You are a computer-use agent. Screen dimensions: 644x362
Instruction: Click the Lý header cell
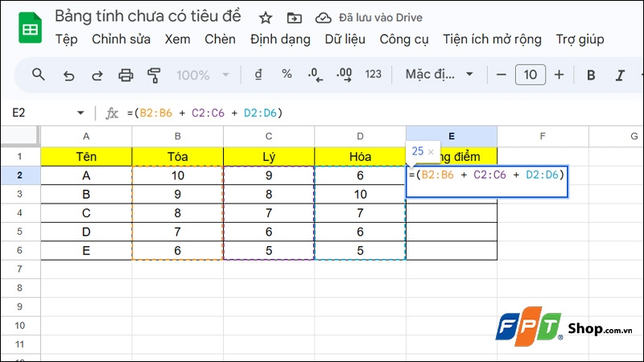coord(269,156)
